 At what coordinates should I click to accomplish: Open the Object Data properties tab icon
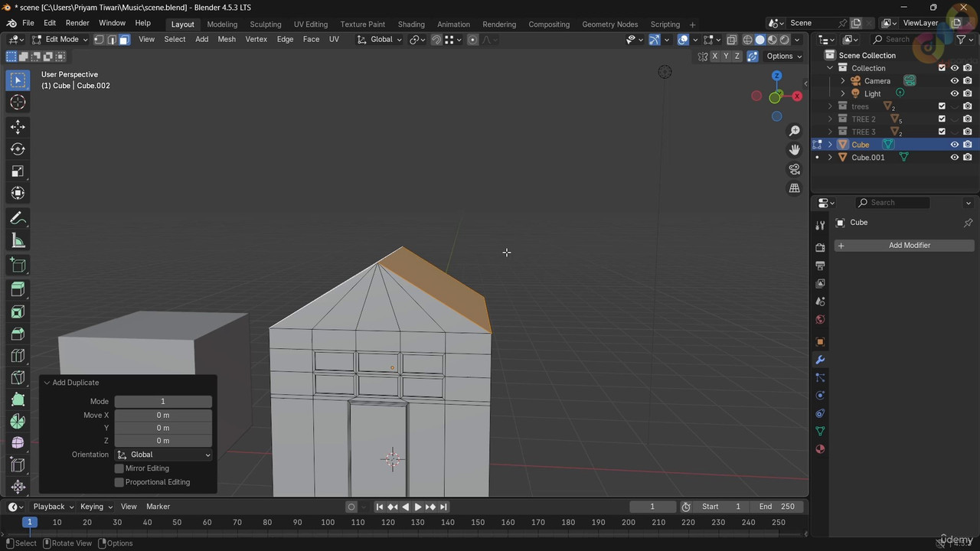820,432
